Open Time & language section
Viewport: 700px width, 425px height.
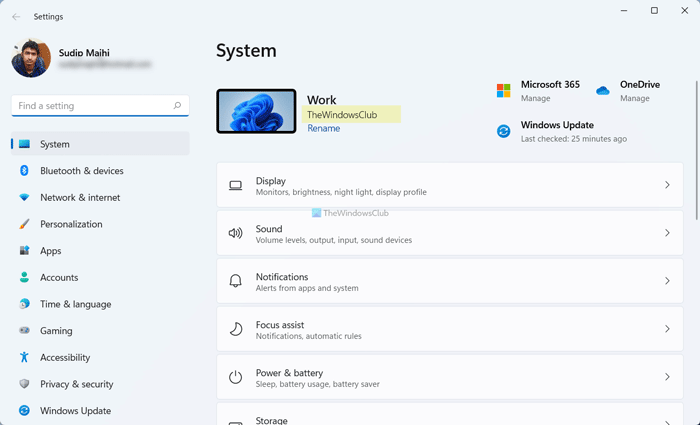click(75, 304)
